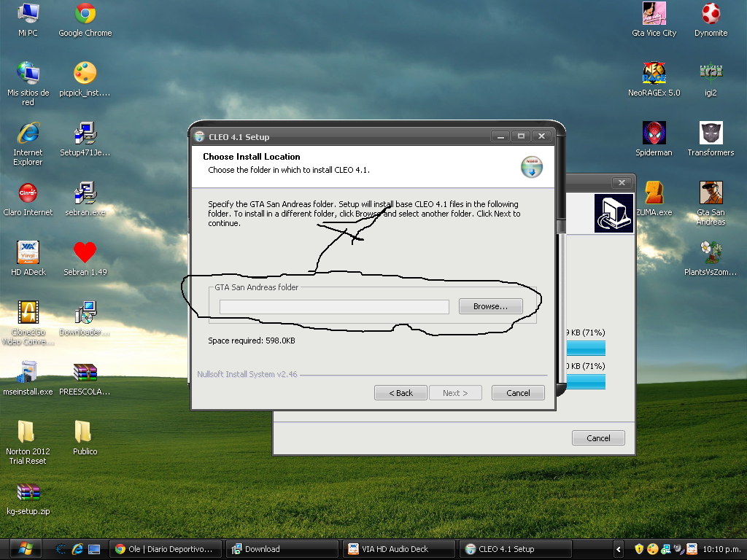The height and width of the screenshot is (560, 747).
Task: Select the Setup471Je installer icon
Action: tap(85, 139)
